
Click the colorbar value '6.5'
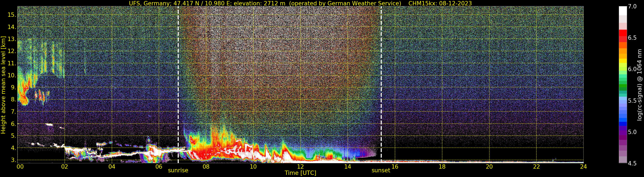(632, 38)
